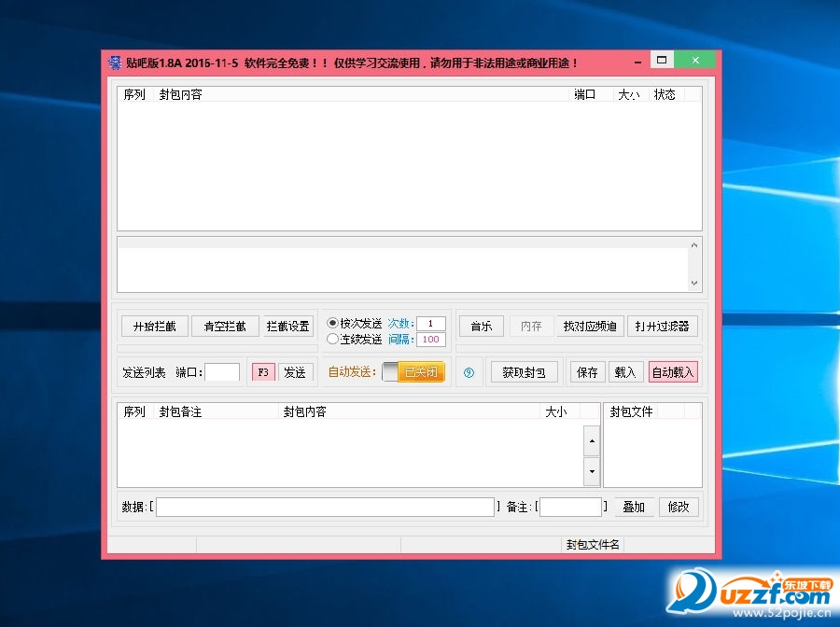Click 获取封包 to capture a packet
This screenshot has height=627, width=840.
click(524, 371)
